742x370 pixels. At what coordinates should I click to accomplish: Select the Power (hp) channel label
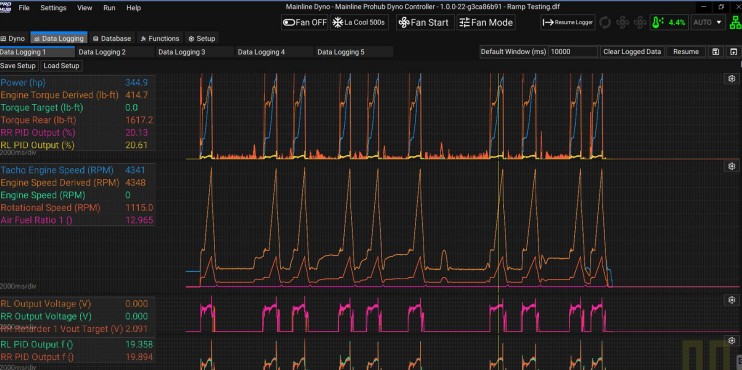[x=23, y=83]
